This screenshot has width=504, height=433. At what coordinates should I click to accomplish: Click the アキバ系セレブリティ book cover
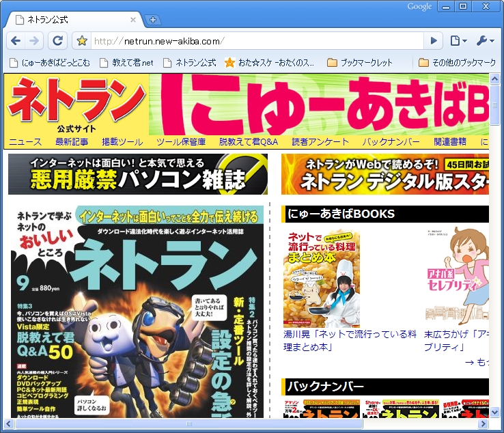tap(457, 277)
